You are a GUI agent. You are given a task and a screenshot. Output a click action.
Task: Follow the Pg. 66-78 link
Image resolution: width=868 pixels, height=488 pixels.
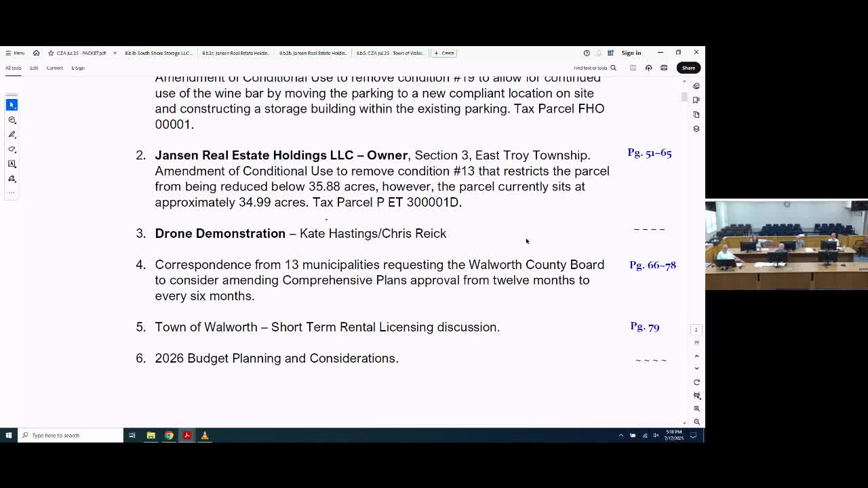click(x=652, y=265)
